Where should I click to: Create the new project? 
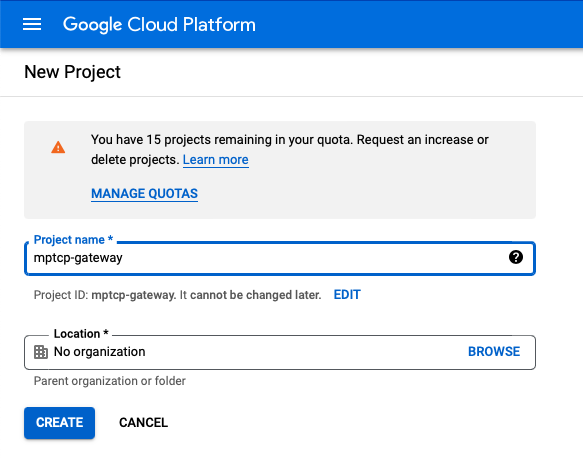pyautogui.click(x=59, y=423)
